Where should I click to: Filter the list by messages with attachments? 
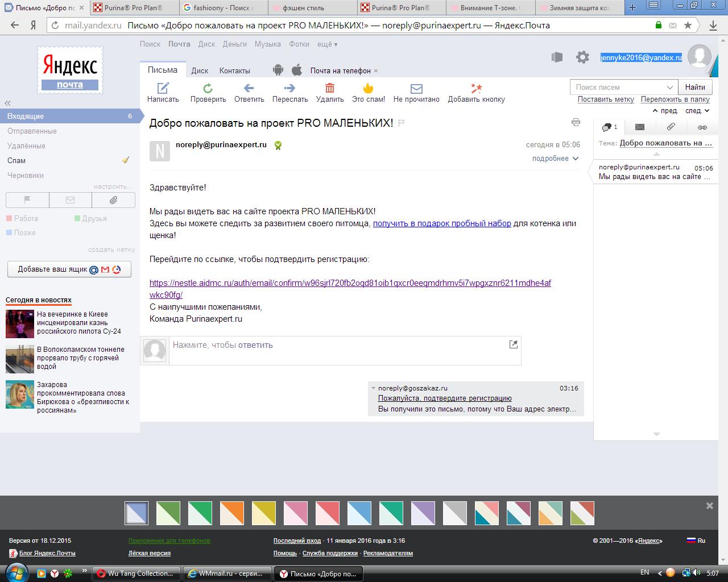click(114, 200)
